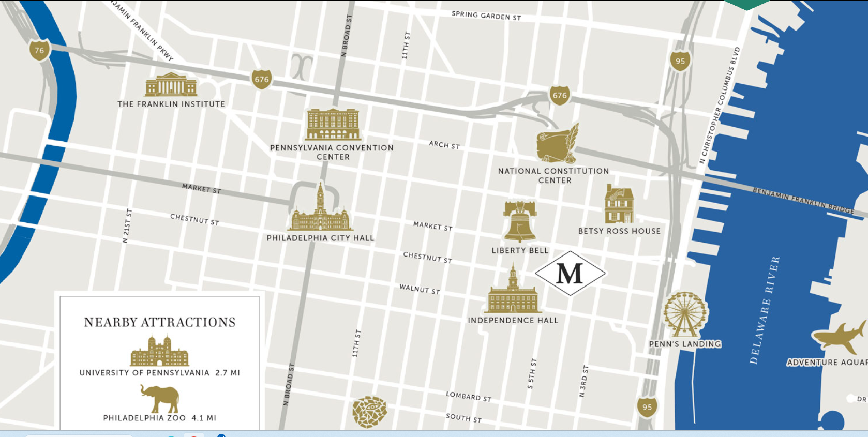Screen dimensions: 868x437
Task: Click the "PHILADELPHIA ZOO 4.1 MI" text
Action: (160, 418)
